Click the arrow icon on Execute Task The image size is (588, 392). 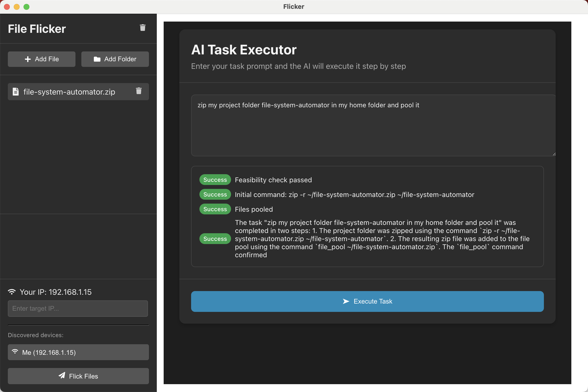(x=346, y=302)
